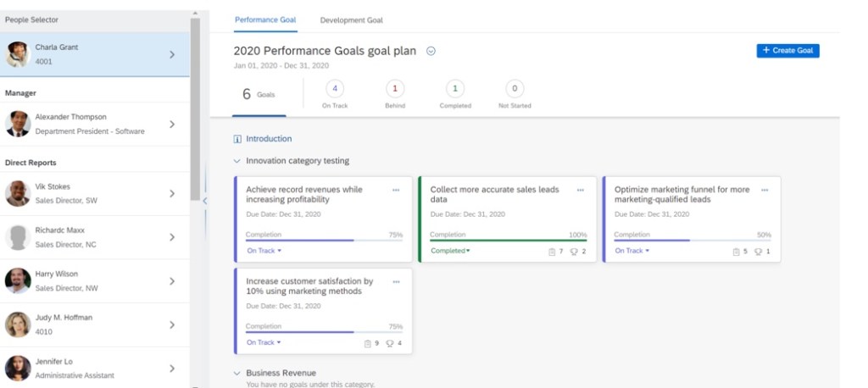Click the Introduction info icon
This screenshot has width=868, height=388.
tap(237, 139)
